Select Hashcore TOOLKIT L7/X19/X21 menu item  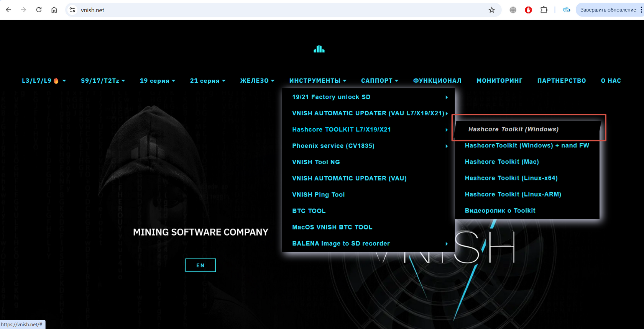(368, 130)
